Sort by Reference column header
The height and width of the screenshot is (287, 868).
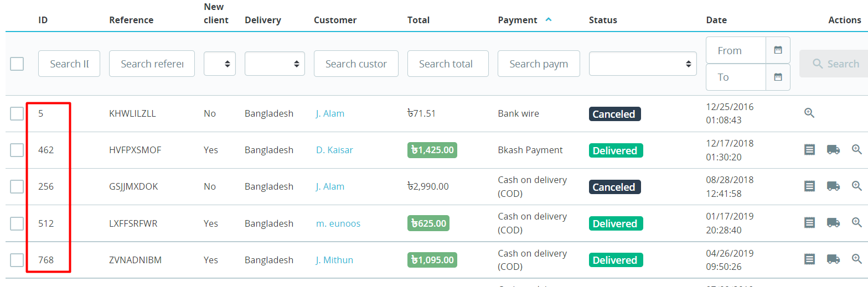pos(131,20)
